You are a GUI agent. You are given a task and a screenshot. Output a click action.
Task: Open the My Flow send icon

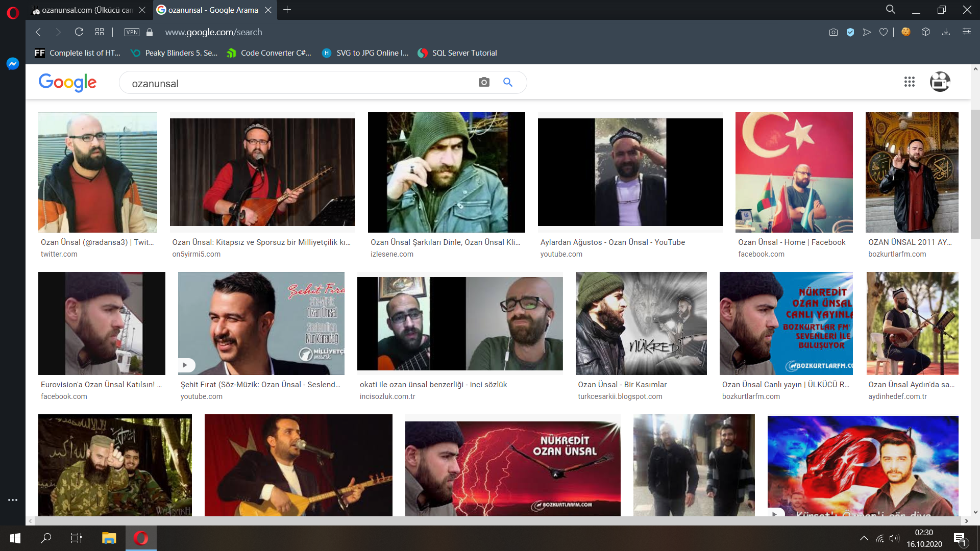(x=867, y=32)
